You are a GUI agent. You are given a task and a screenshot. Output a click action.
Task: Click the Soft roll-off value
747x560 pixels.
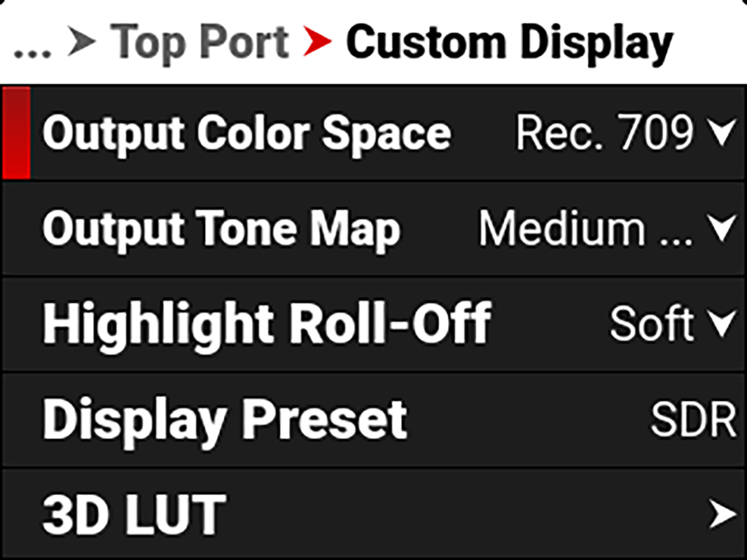click(651, 324)
